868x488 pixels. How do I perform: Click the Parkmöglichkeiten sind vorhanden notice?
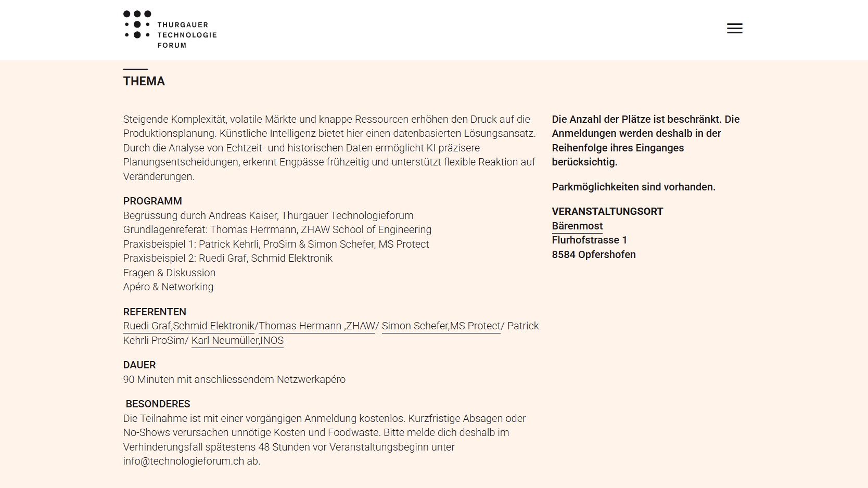[x=634, y=187]
